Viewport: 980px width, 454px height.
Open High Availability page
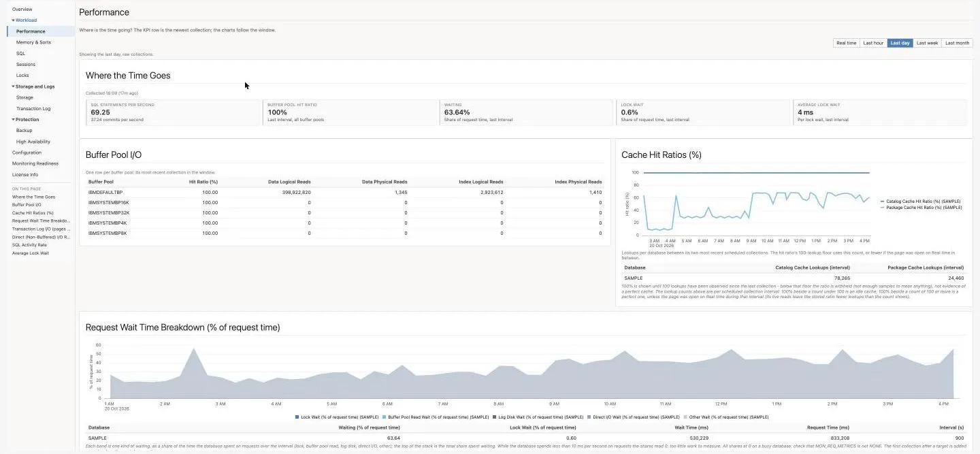[x=33, y=142]
